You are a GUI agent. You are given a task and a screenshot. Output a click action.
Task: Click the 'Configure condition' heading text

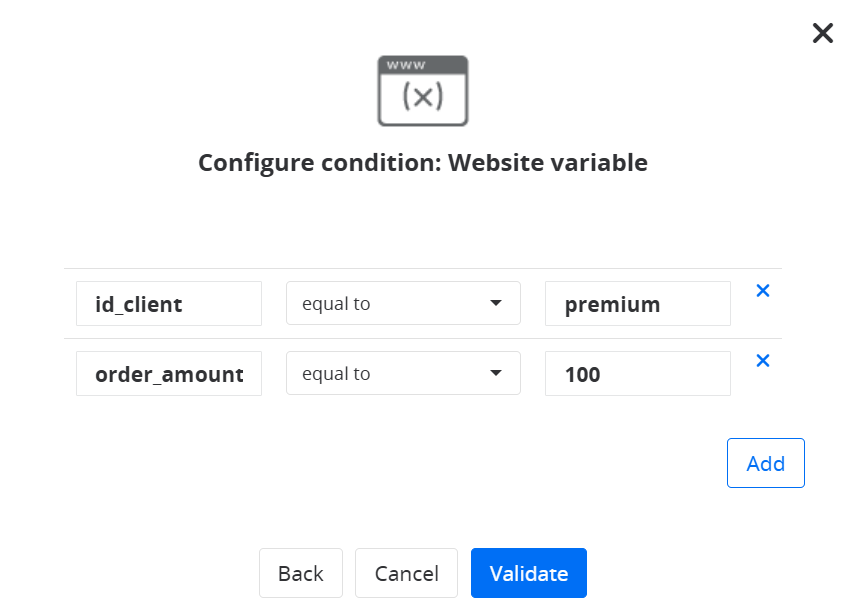click(319, 163)
